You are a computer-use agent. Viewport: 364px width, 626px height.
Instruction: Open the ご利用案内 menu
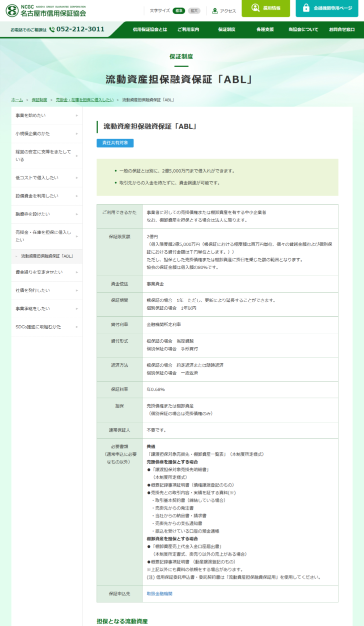[188, 30]
